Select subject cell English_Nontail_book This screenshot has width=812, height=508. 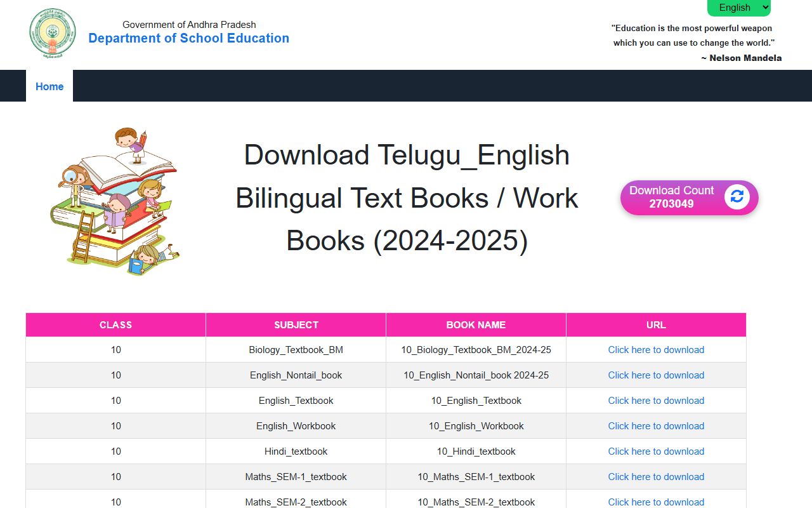tap(296, 375)
